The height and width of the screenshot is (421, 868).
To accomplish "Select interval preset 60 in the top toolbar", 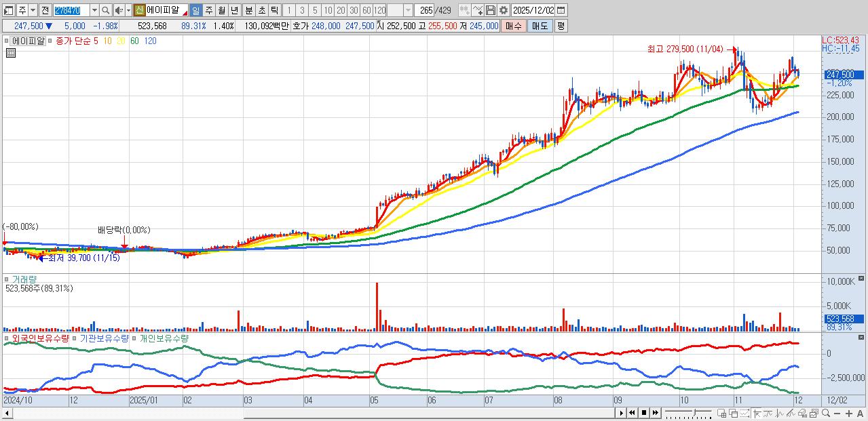I will (366, 10).
